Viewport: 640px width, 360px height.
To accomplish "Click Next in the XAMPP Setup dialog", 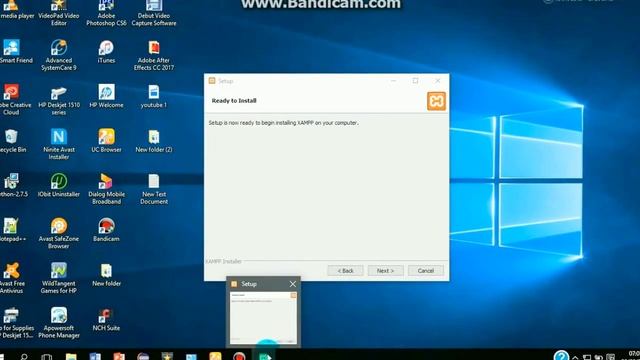I will [385, 271].
